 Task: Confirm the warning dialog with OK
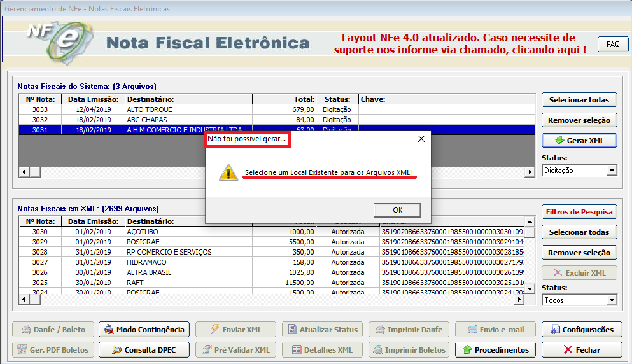[x=397, y=210]
